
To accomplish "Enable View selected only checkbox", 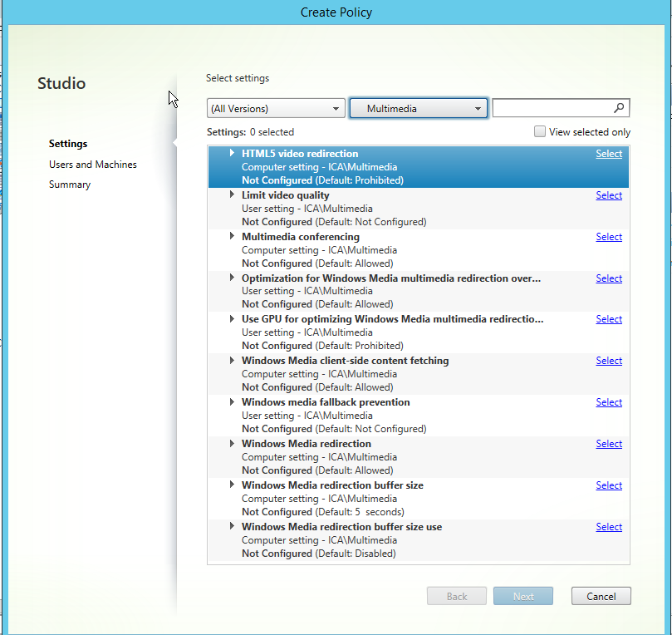I will pyautogui.click(x=540, y=131).
